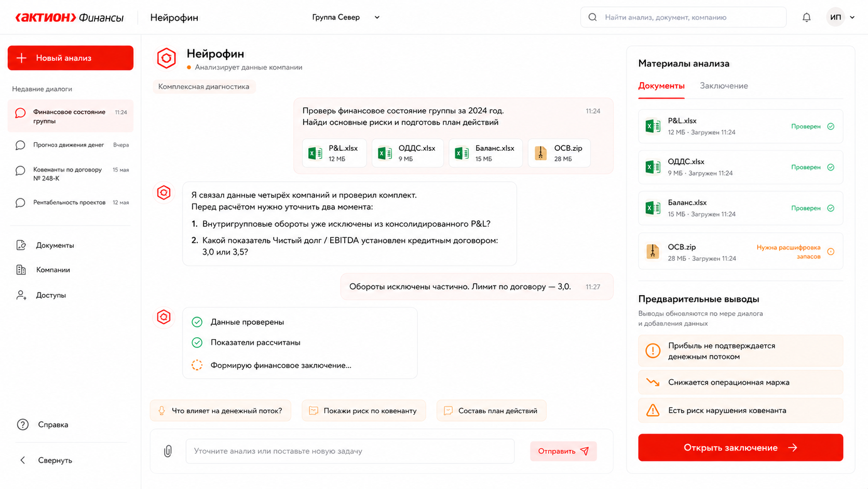Click the search field Найти анализ, документ, компанию
868x489 pixels.
(683, 17)
